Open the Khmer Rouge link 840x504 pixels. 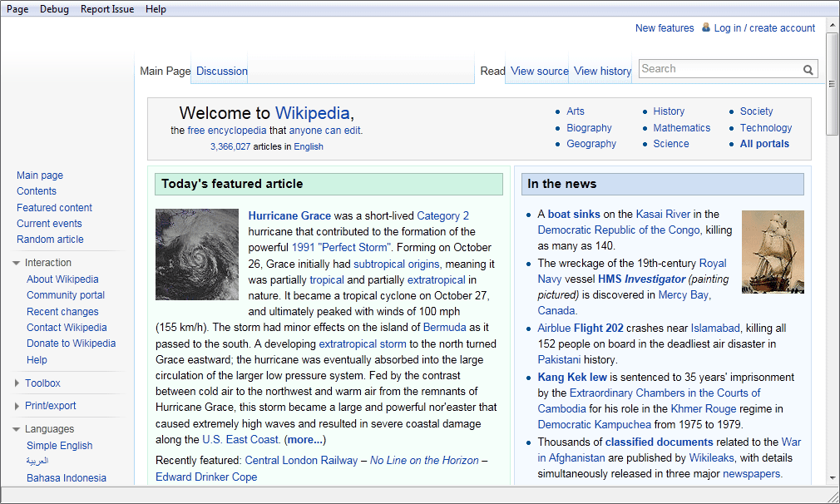coord(704,409)
